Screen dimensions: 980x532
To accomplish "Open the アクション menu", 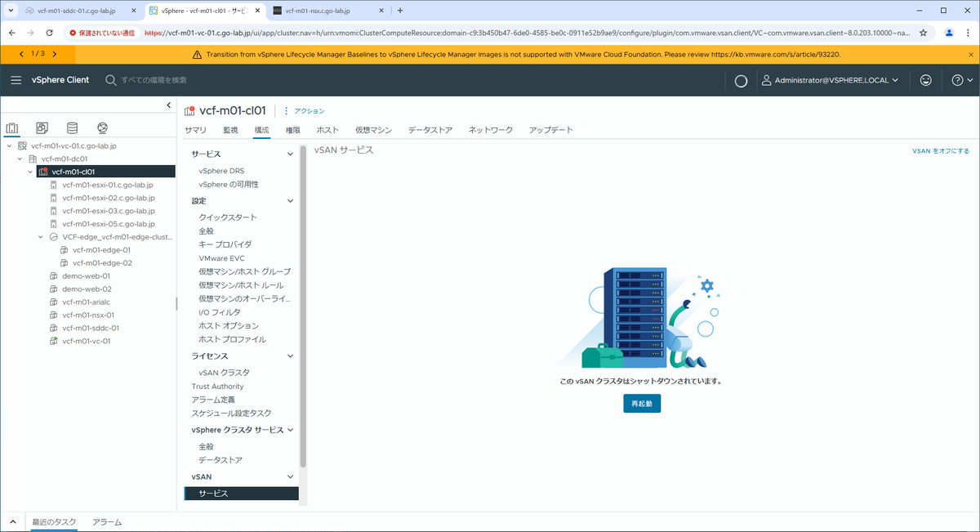I will coord(304,111).
